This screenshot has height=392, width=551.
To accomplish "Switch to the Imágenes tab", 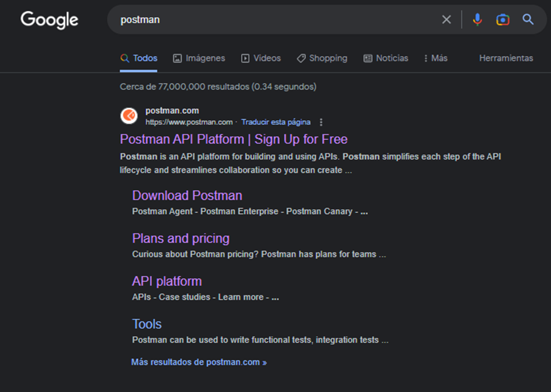I will (199, 58).
